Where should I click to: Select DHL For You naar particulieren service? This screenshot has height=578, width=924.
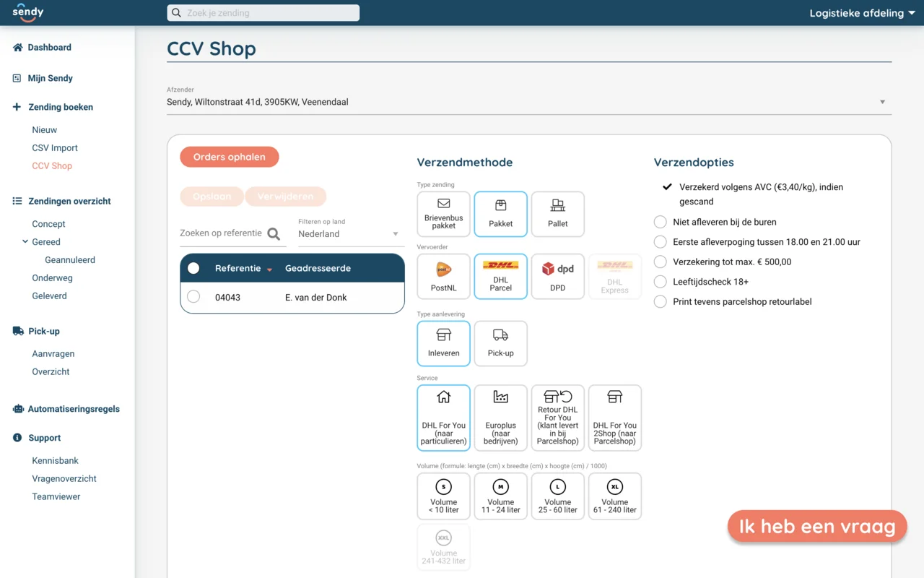(444, 418)
